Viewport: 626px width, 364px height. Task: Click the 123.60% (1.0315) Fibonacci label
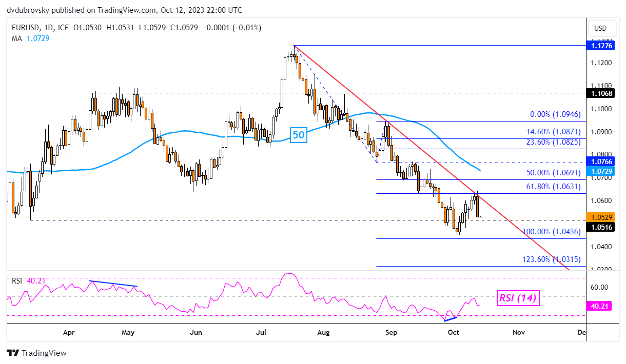tap(552, 260)
